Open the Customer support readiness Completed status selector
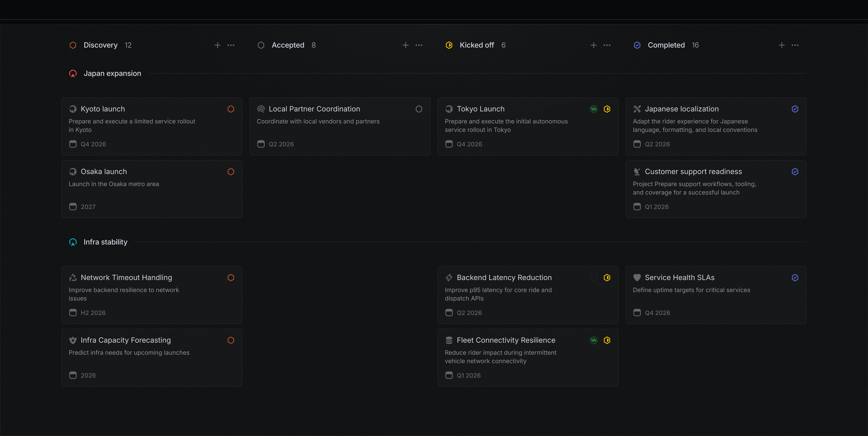Image resolution: width=868 pixels, height=436 pixels. pos(795,172)
